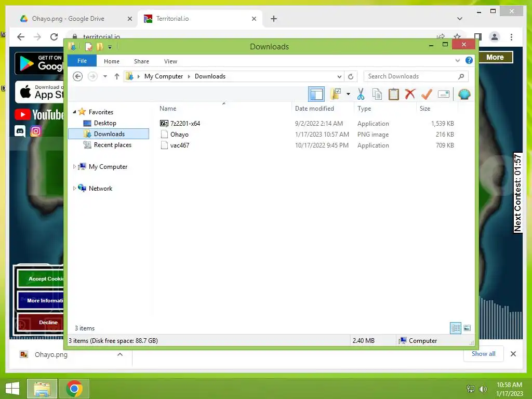Select Desktop in Favorites
532x399 pixels.
(x=105, y=123)
